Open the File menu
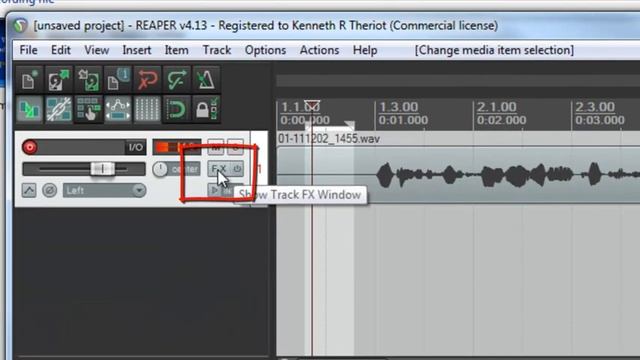 (x=29, y=50)
